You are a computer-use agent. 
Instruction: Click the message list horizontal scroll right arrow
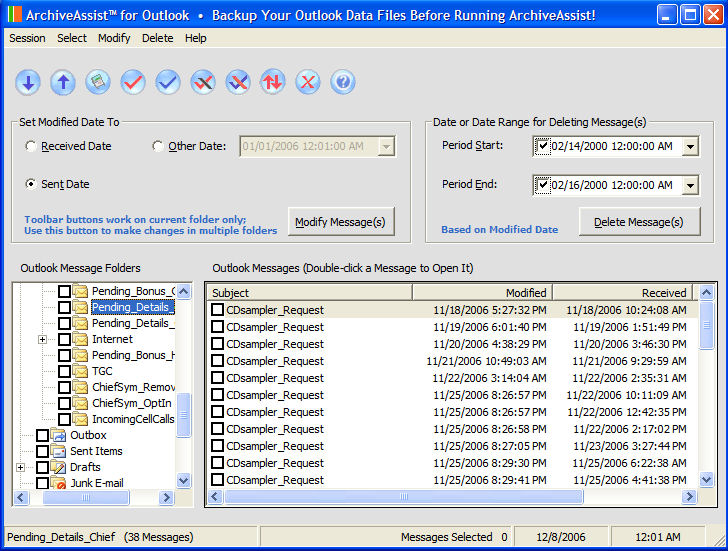pyautogui.click(x=689, y=497)
